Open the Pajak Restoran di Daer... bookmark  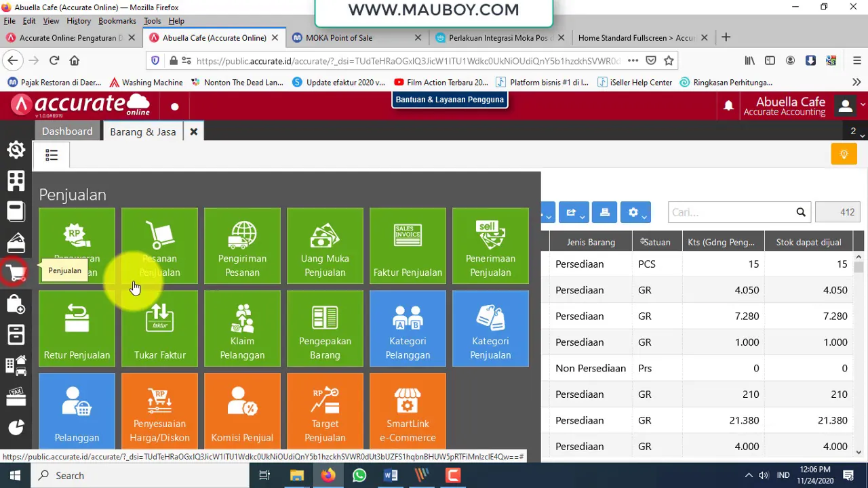(x=54, y=83)
